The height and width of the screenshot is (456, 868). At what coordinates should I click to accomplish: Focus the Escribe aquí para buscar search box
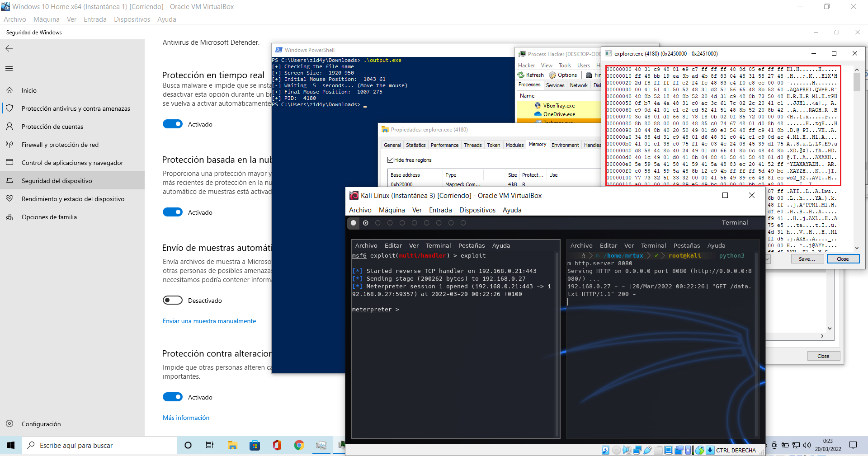point(99,446)
